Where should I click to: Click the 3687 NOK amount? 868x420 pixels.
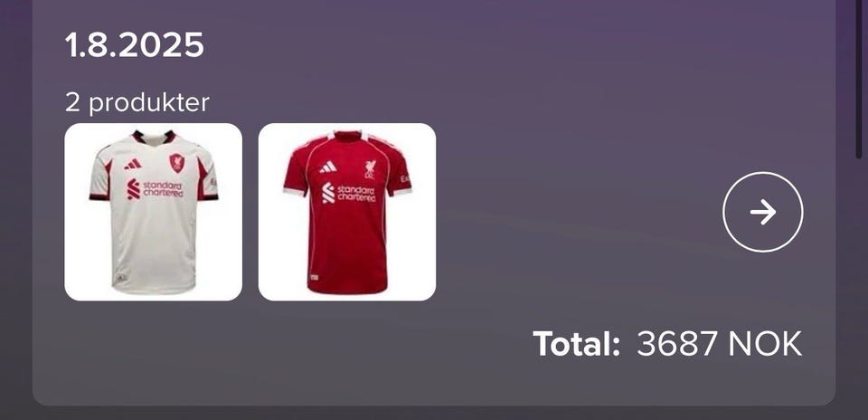click(x=719, y=344)
